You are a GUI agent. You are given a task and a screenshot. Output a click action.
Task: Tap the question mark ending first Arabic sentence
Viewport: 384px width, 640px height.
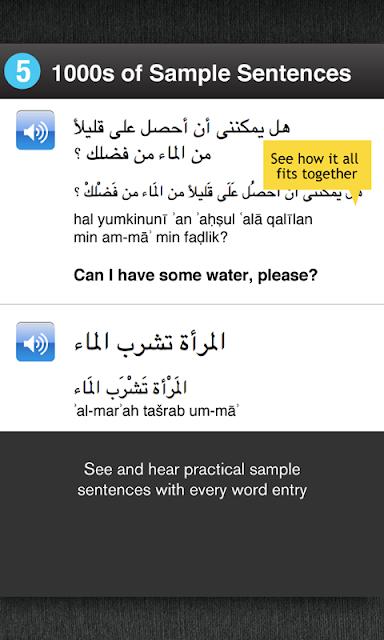(x=79, y=155)
